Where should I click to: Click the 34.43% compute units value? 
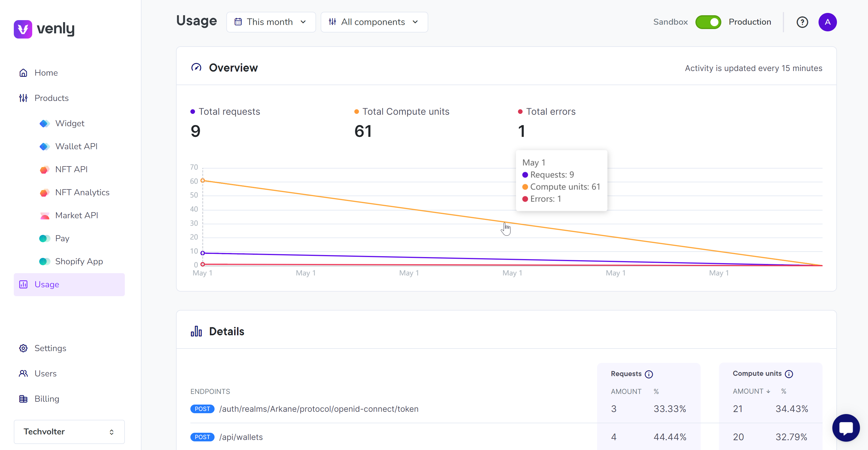click(x=792, y=409)
